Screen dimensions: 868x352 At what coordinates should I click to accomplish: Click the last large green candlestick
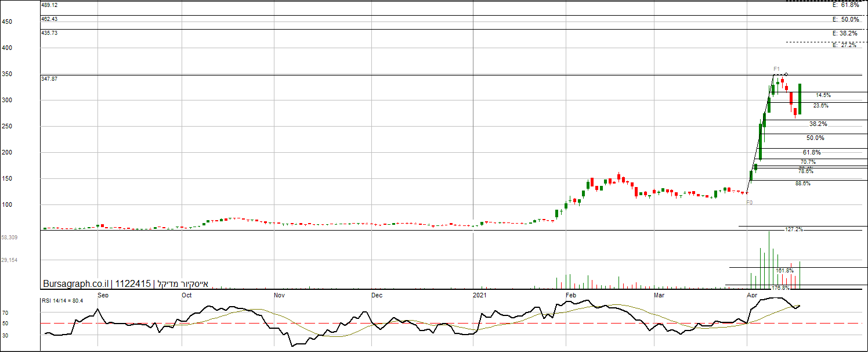coord(800,99)
